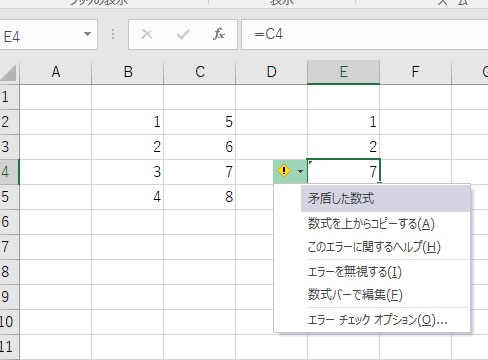Select row 6 header
Screen dimensions: 488x360
9,222
